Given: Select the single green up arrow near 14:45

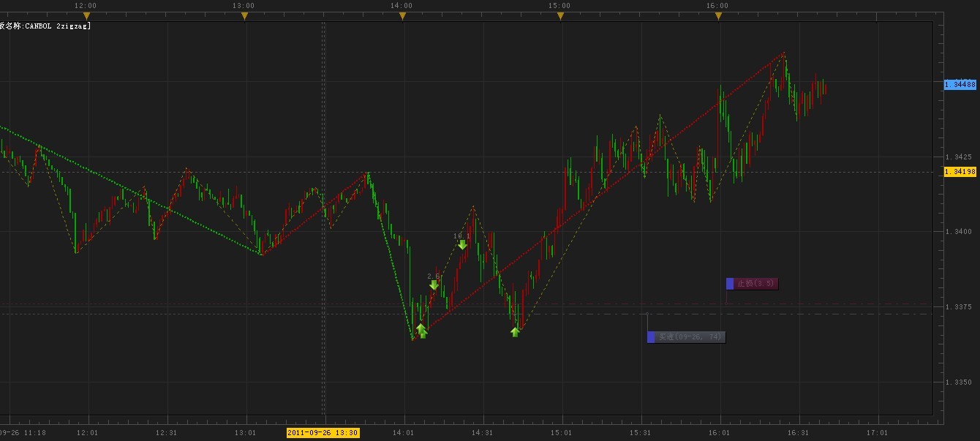Looking at the screenshot, I should click(515, 332).
